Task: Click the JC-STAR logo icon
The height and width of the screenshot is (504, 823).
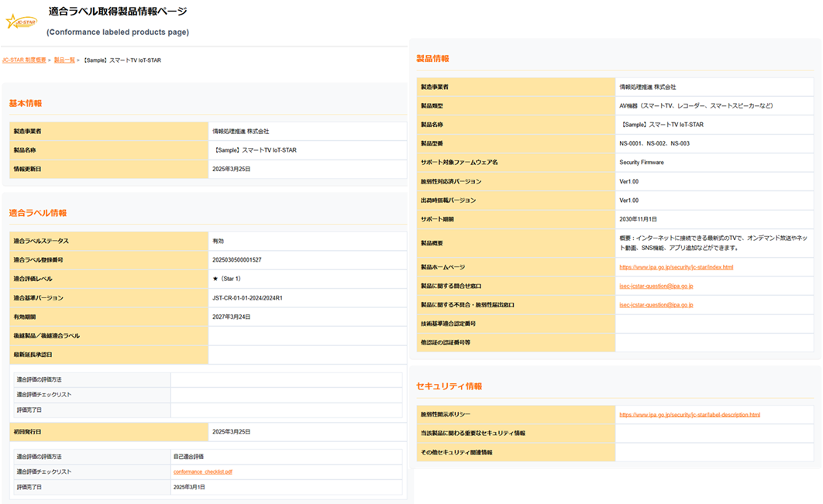Action: point(22,22)
